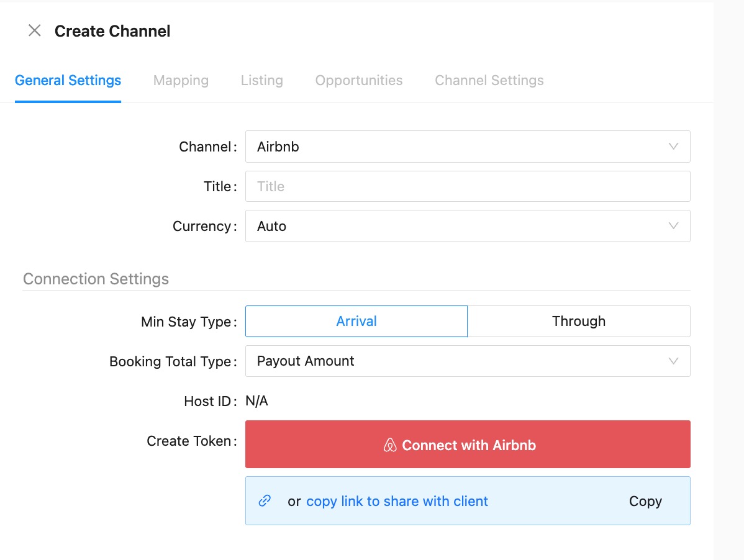Click the Airbnb logo icon

[x=390, y=445]
